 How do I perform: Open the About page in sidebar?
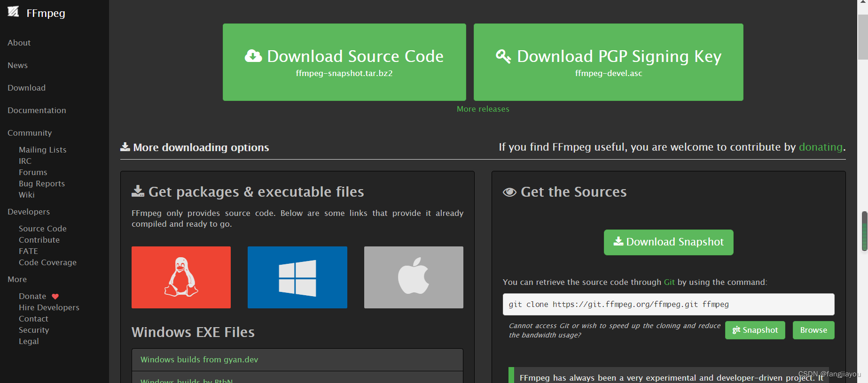click(x=19, y=43)
